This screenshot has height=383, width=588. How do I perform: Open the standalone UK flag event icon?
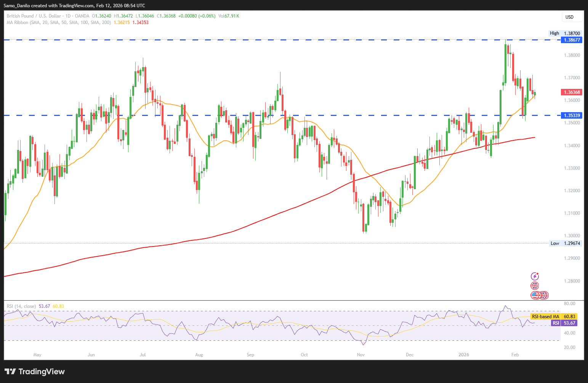[535, 286]
